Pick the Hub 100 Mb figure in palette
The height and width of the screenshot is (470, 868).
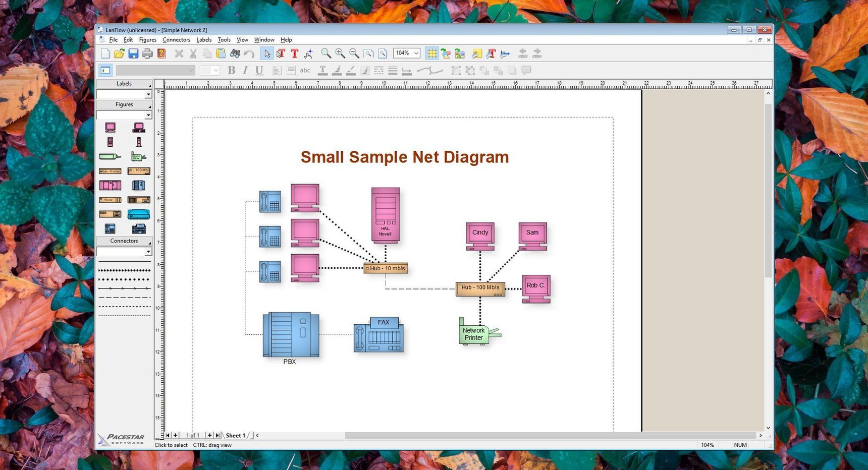pos(139,171)
